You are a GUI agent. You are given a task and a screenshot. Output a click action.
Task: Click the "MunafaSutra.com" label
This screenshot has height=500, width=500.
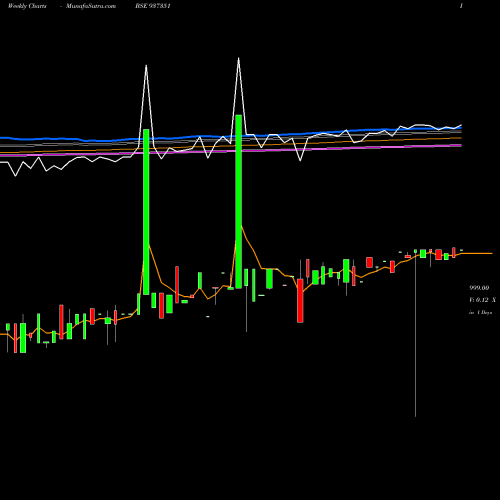coord(91,6)
